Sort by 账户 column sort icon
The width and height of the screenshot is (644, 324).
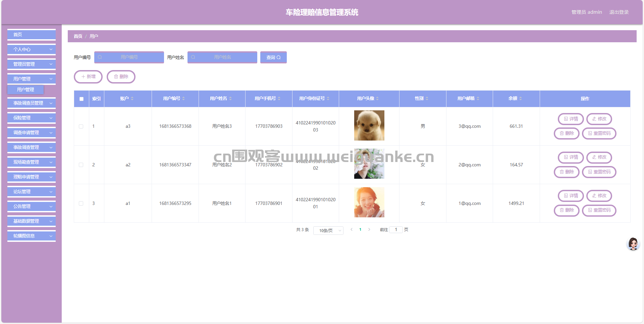click(132, 99)
